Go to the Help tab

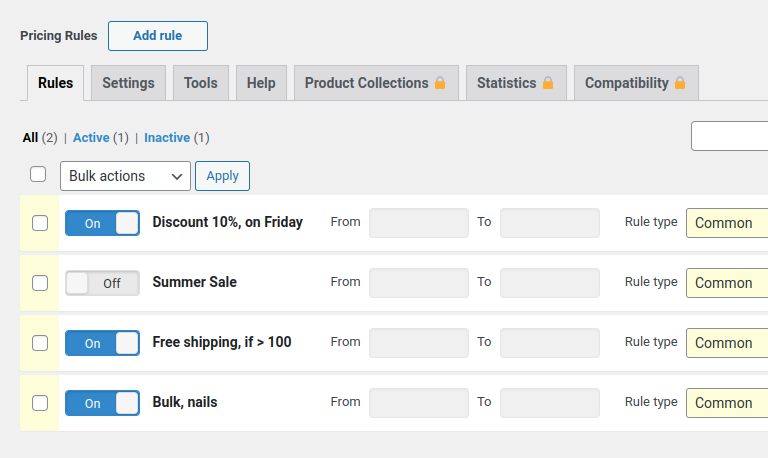(x=261, y=83)
